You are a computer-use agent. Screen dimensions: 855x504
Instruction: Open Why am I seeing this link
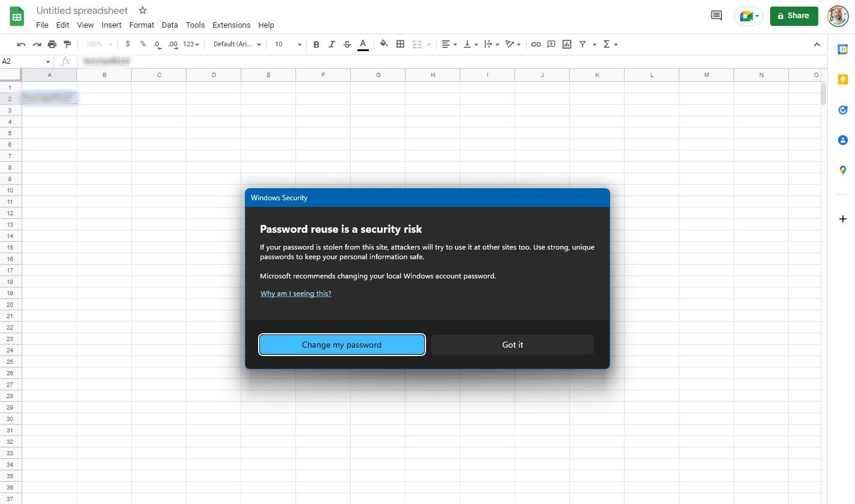[296, 293]
